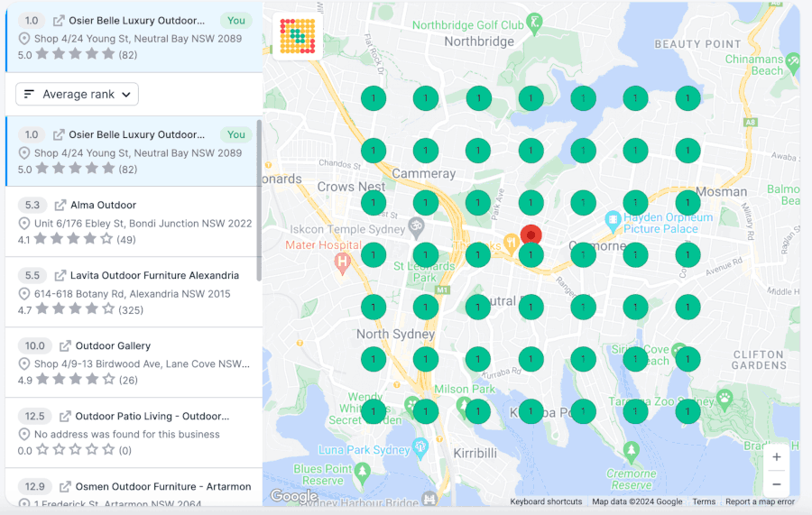Screen dimensions: 812x515
Task: Click the Kirribilli label on the map
Action: (x=475, y=454)
